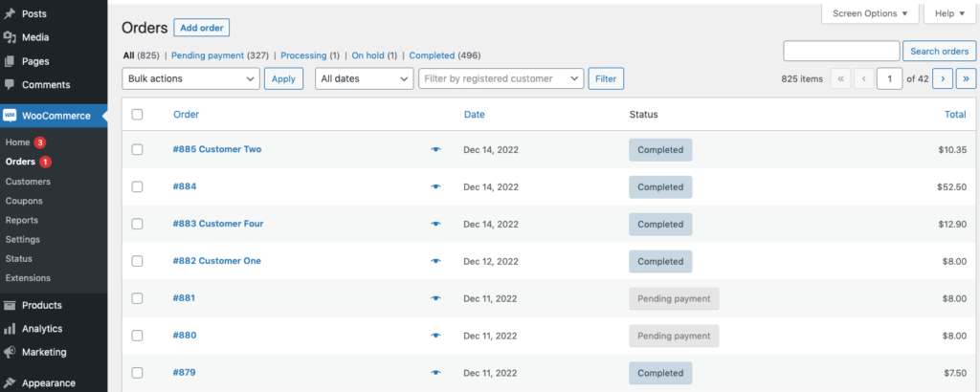This screenshot has width=980, height=392.
Task: Click Apply for bulk actions
Action: tap(283, 78)
